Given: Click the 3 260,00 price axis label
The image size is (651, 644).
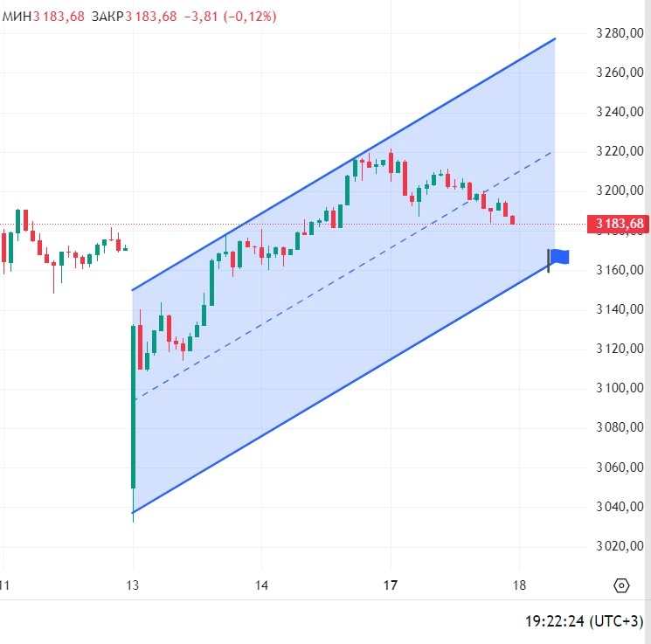Looking at the screenshot, I should (620, 73).
